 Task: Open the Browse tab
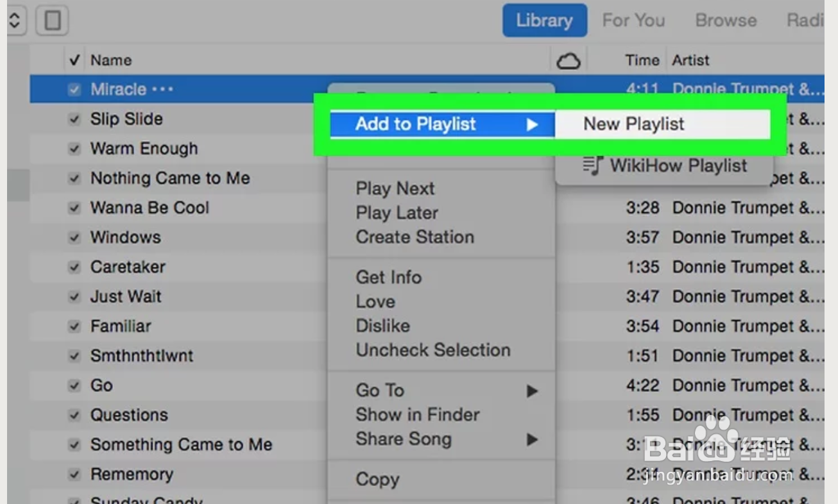[x=726, y=21]
